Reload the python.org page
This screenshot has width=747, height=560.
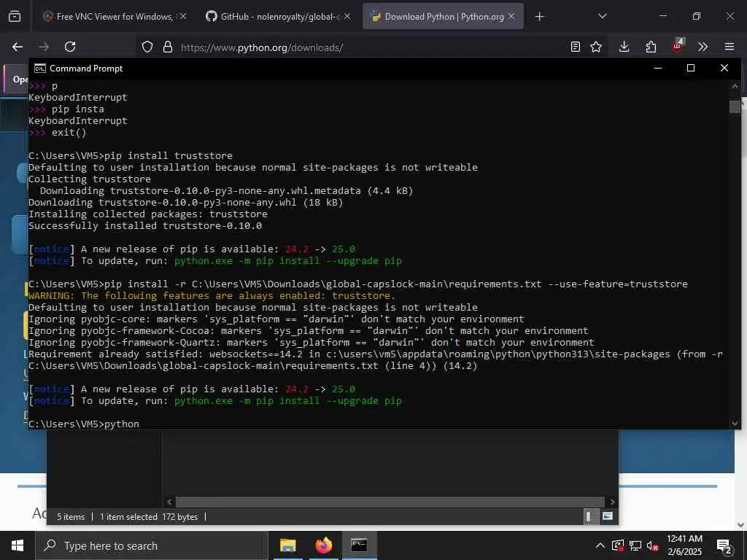[x=70, y=47]
